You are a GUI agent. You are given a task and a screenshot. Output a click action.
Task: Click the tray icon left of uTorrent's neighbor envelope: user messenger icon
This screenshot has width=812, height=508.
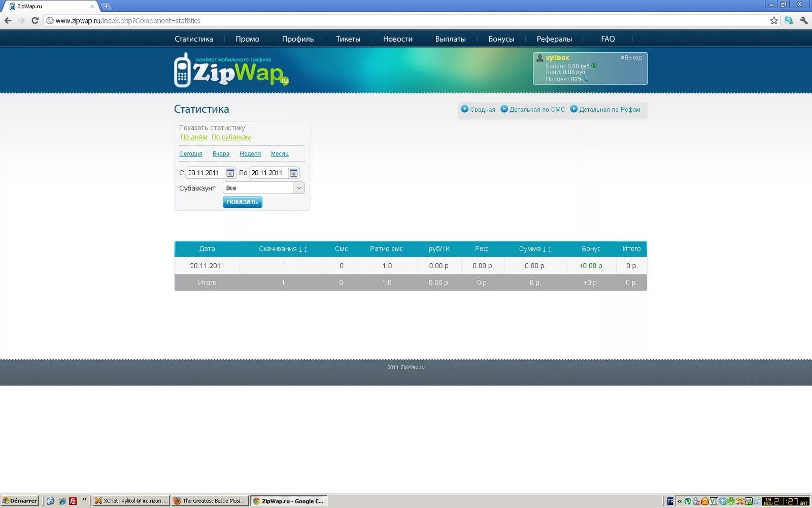click(x=696, y=501)
